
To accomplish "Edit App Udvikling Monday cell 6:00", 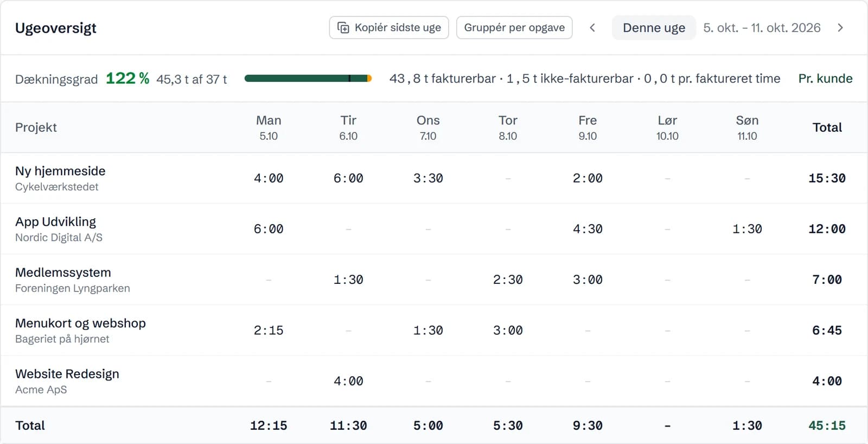I will pos(269,229).
